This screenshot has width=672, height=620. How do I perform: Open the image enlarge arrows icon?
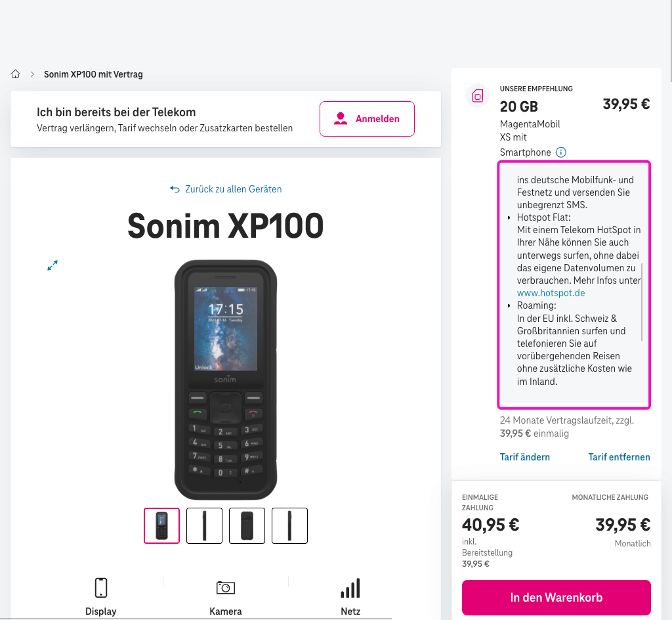coord(52,265)
